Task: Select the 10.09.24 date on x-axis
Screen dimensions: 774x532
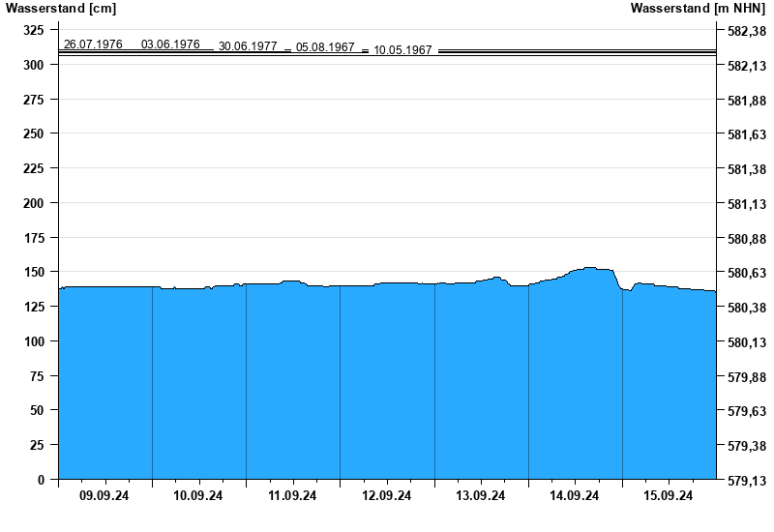Action: (198, 496)
